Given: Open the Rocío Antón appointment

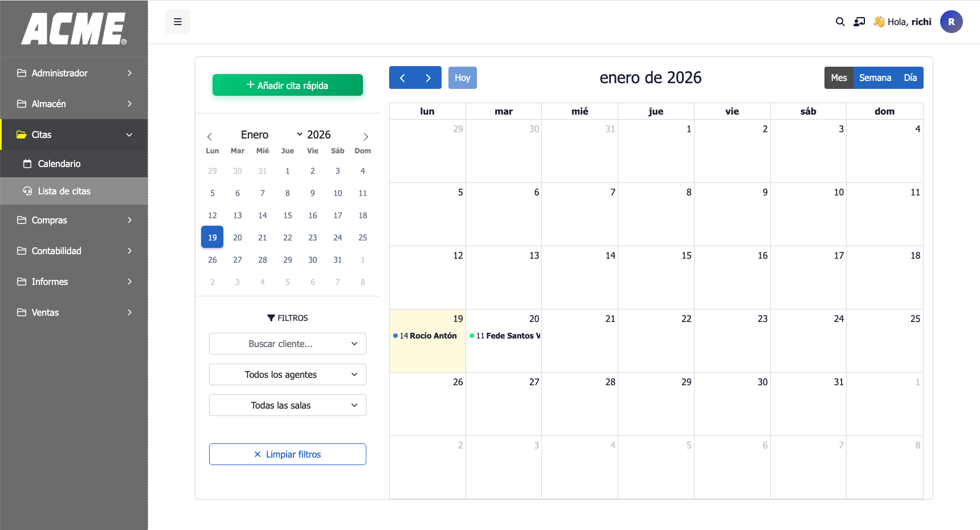Looking at the screenshot, I should point(428,336).
